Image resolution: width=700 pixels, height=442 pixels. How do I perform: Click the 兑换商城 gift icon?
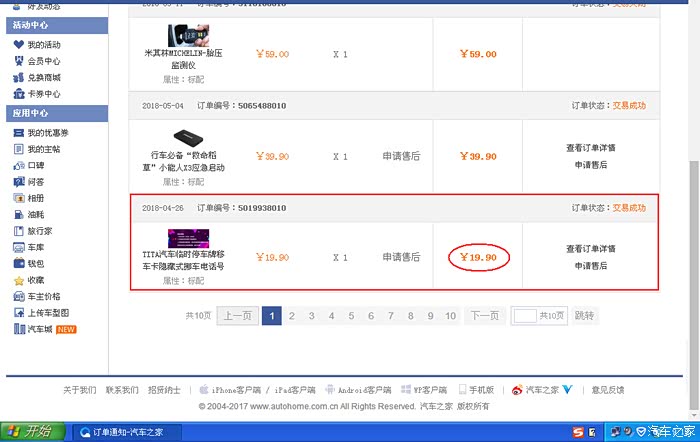click(19, 77)
